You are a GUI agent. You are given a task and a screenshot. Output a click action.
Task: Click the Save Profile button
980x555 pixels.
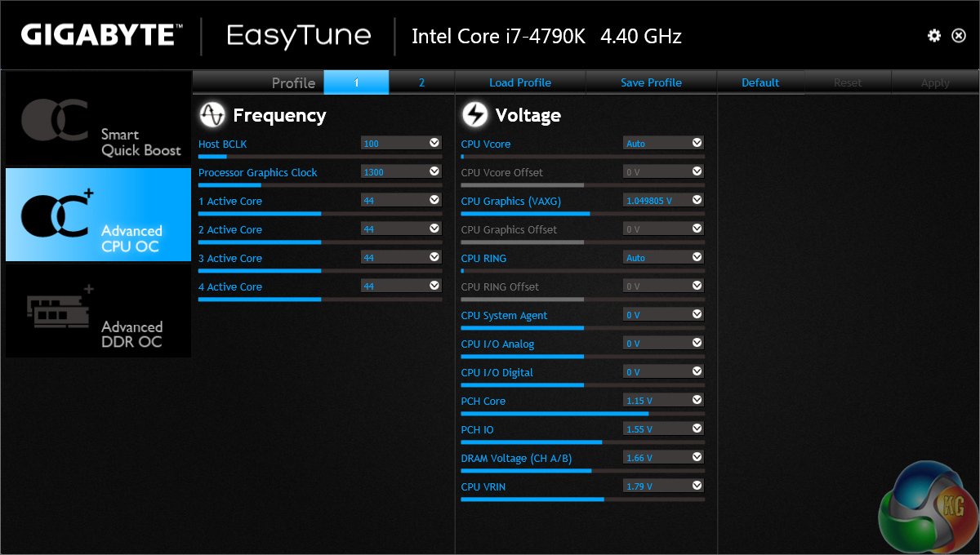click(x=651, y=82)
